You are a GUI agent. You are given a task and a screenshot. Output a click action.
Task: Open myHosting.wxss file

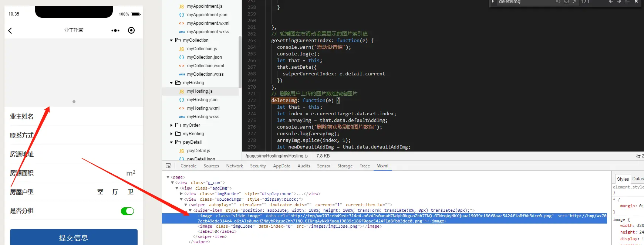[203, 117]
